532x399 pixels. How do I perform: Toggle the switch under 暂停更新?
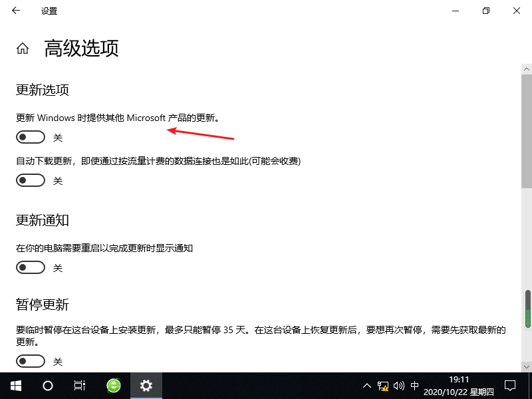click(30, 360)
